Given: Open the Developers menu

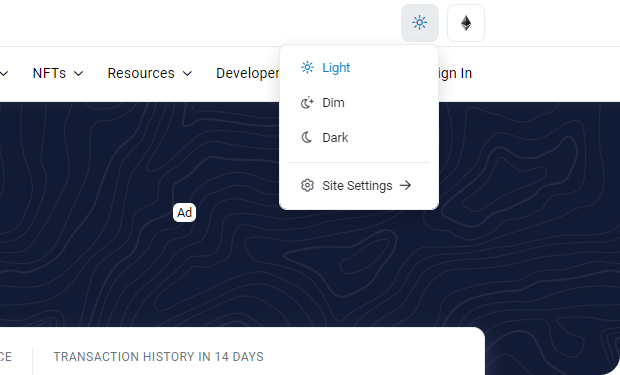Looking at the screenshot, I should (x=248, y=73).
